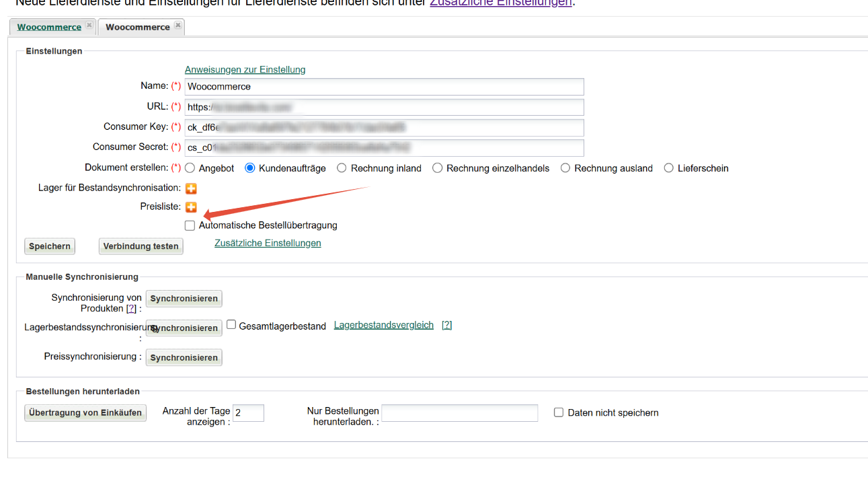Add a warehouse with the Lager für Bestandsynchronisation plus icon
This screenshot has height=479, width=868.
[191, 188]
